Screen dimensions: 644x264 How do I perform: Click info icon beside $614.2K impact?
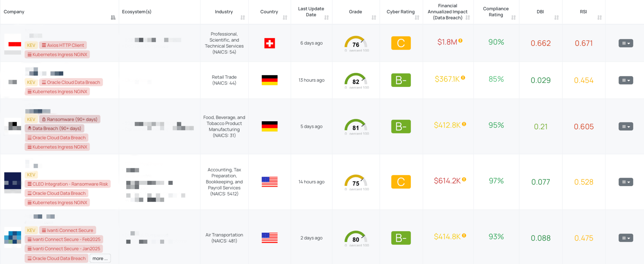[x=464, y=180]
